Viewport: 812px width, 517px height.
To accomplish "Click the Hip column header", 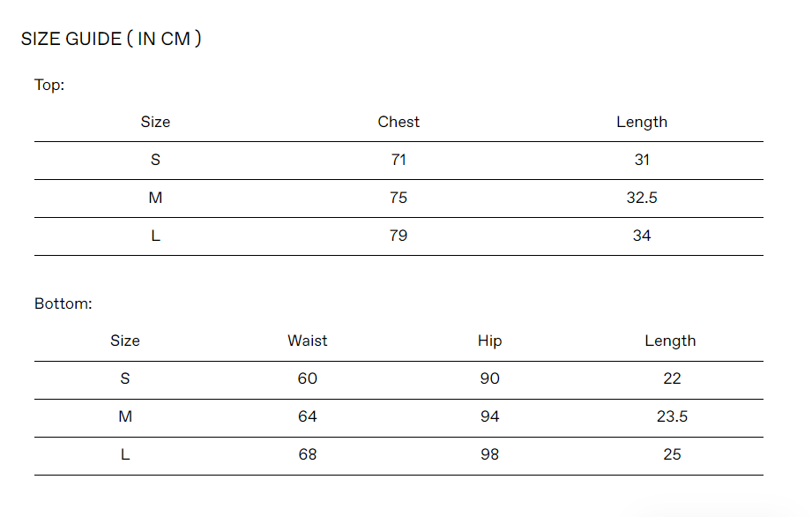I will [x=489, y=341].
